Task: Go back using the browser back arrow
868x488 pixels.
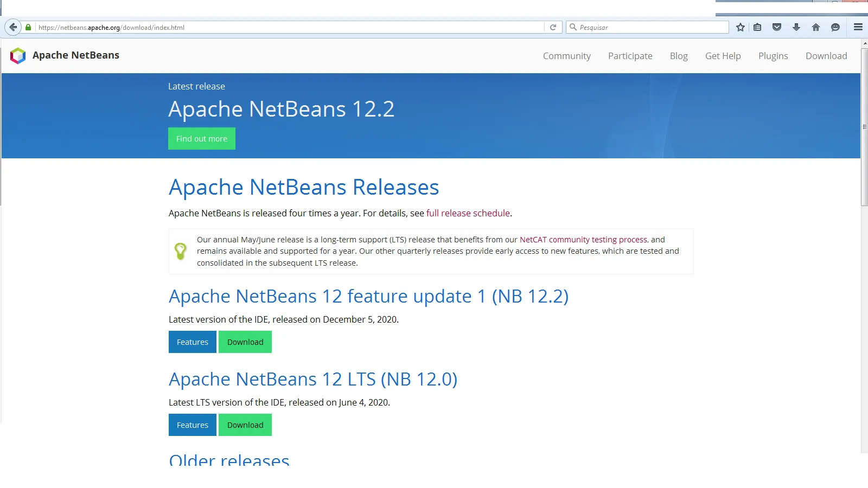Action: (x=13, y=27)
